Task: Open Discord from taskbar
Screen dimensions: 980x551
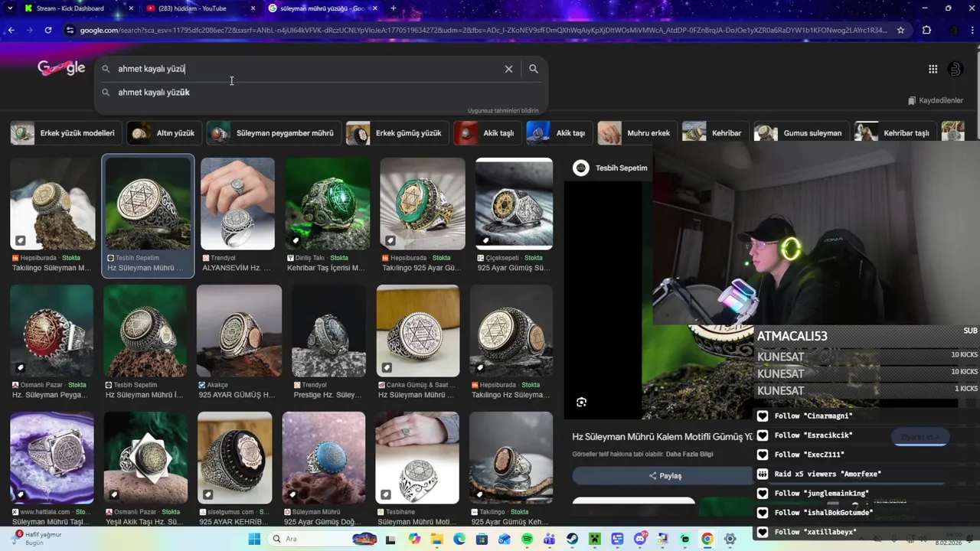Action: click(x=639, y=539)
